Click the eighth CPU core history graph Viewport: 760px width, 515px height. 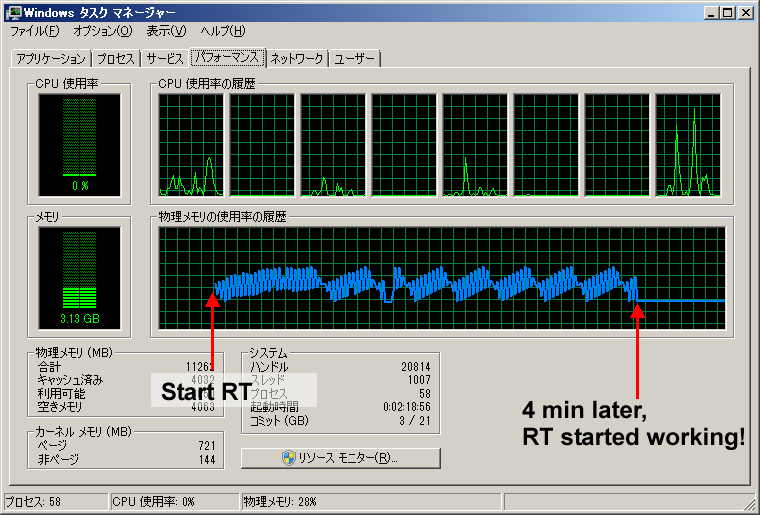[x=688, y=145]
